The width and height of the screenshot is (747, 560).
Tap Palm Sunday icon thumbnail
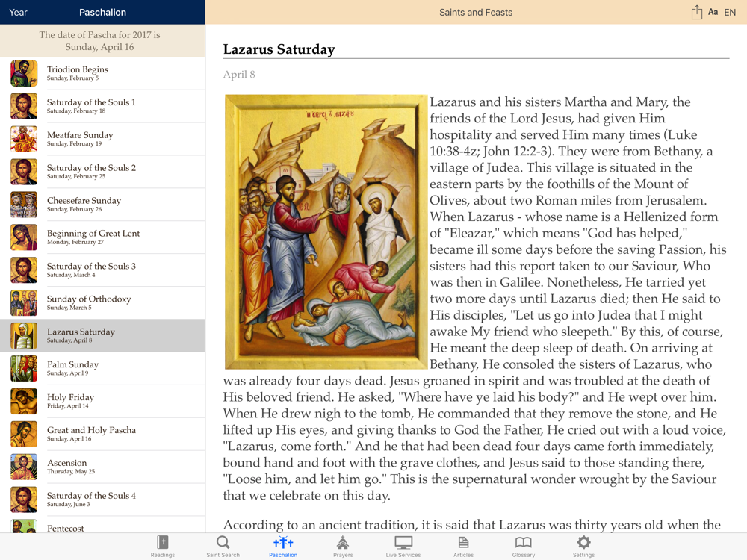[24, 369]
